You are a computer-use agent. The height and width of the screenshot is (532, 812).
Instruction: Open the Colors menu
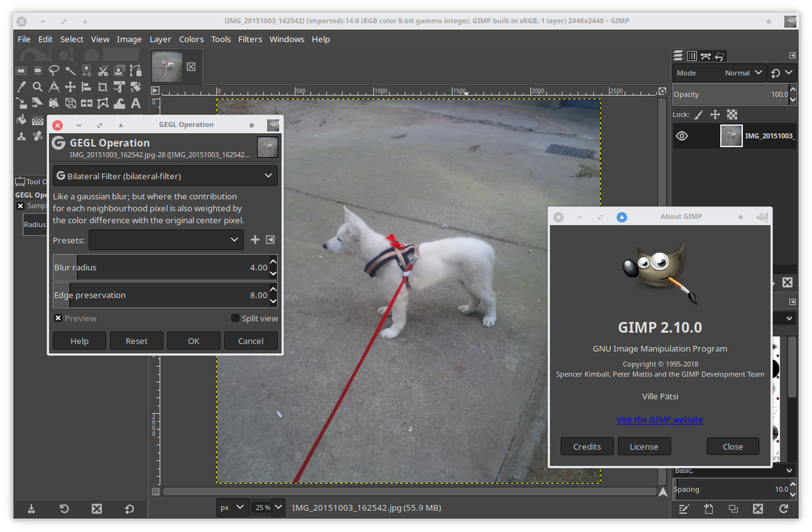click(191, 39)
